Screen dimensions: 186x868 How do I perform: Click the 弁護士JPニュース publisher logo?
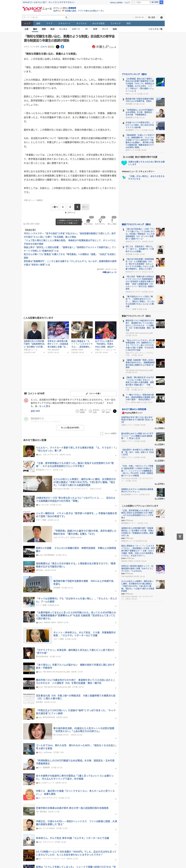coord(104,47)
